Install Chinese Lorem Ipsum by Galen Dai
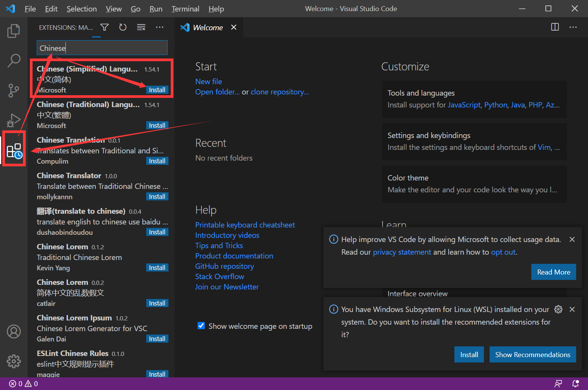588x390 pixels. 157,339
